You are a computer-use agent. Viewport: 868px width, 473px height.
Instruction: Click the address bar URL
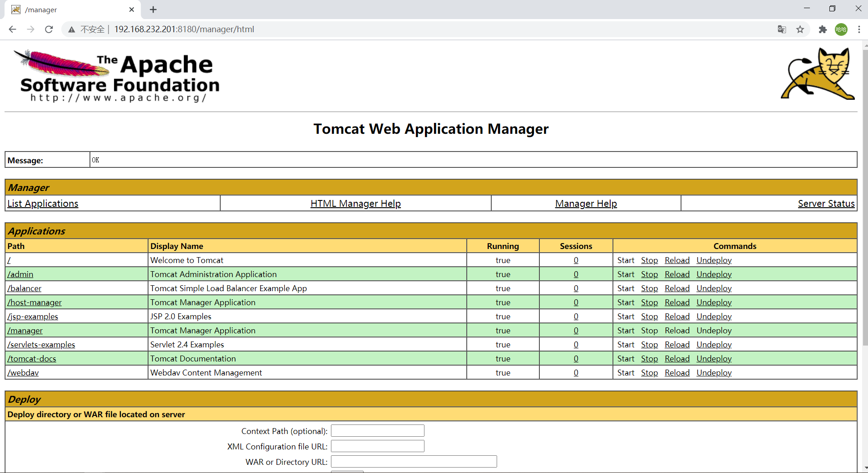pos(184,29)
